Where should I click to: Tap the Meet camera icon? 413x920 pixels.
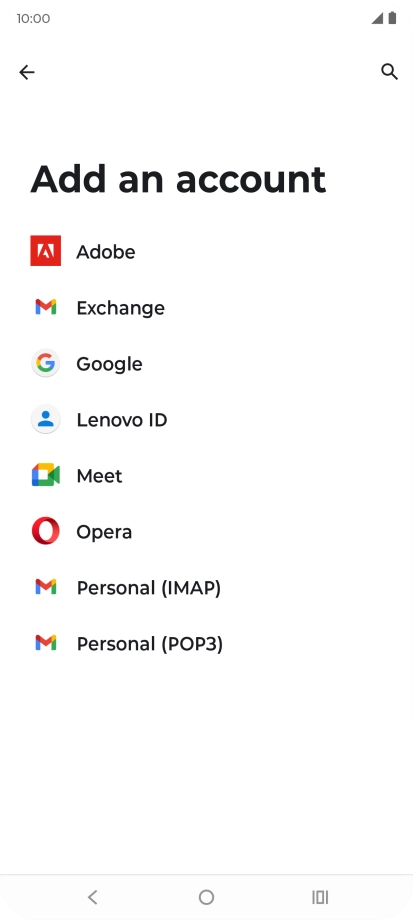[46, 475]
